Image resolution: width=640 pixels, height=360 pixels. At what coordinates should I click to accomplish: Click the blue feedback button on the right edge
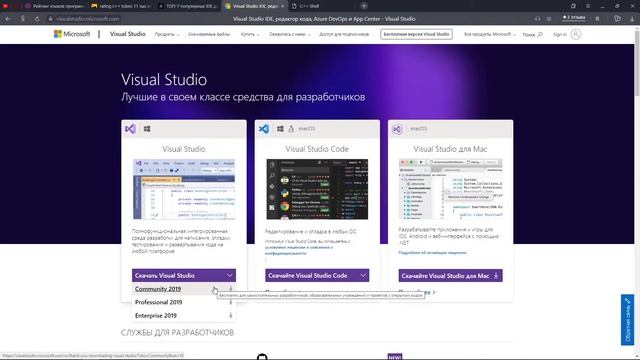(627, 320)
